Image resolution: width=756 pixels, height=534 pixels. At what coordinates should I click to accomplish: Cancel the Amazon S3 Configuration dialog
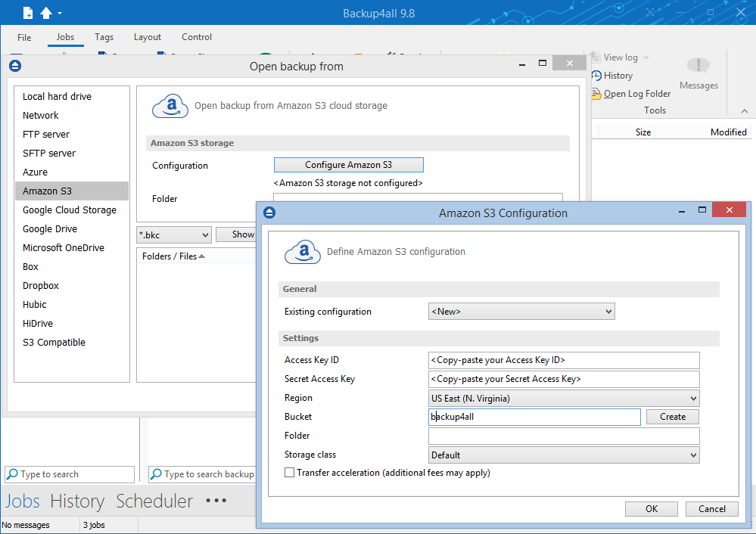[x=711, y=509]
